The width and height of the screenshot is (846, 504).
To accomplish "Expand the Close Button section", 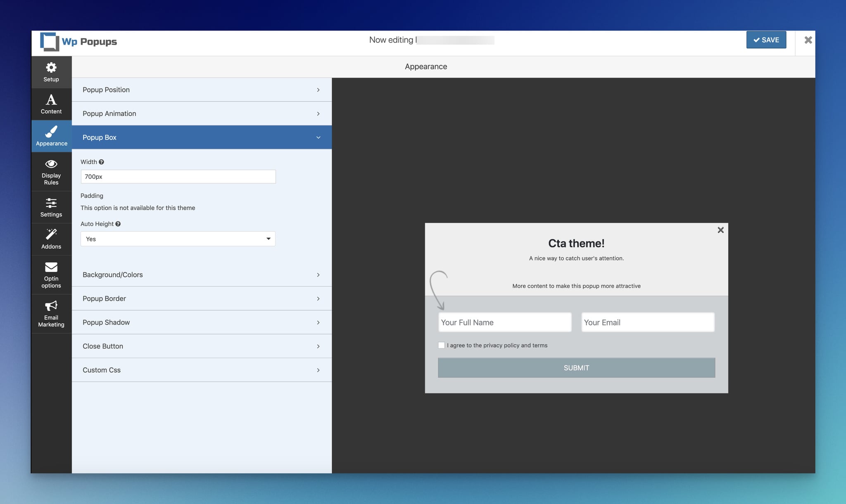I will coord(202,346).
